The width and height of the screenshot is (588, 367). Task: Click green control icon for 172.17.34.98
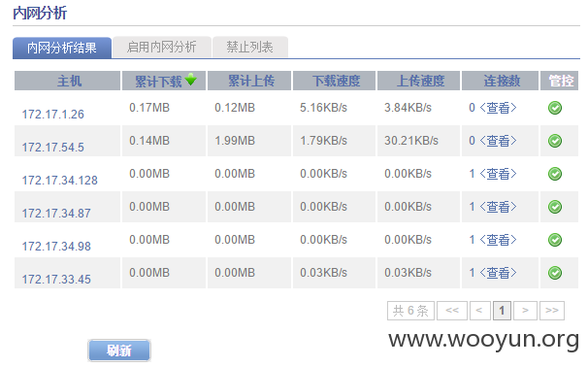point(555,240)
